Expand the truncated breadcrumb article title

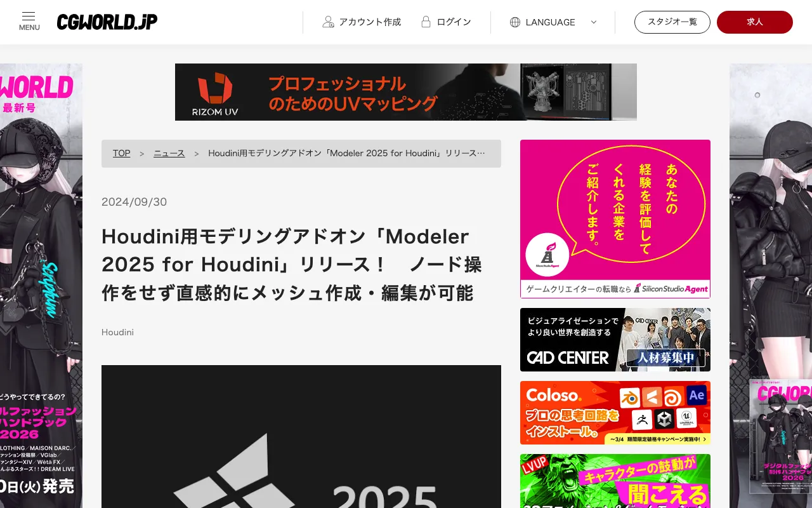(x=346, y=153)
